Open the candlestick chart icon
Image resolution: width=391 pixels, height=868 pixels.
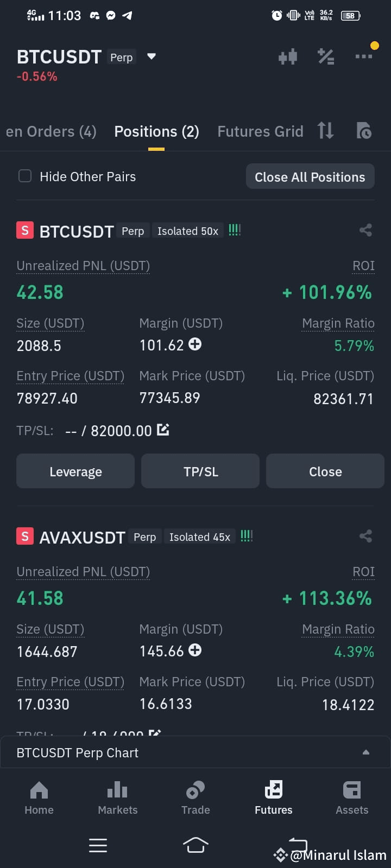[x=288, y=56]
